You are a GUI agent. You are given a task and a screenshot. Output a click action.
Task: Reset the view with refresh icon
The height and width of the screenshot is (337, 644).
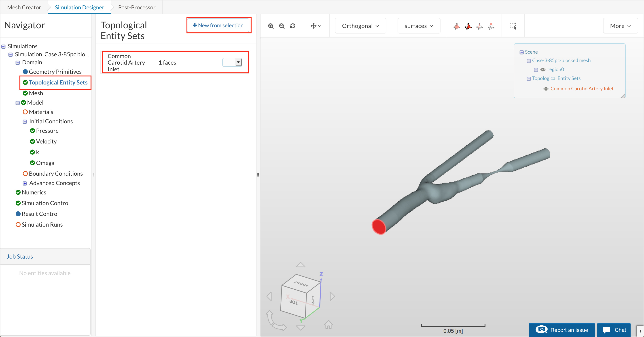coord(292,26)
